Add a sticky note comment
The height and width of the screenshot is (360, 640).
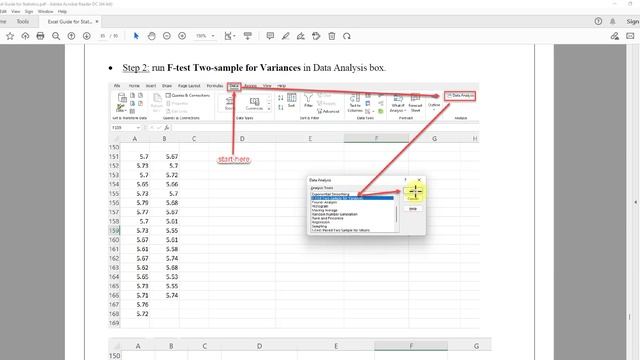[270, 36]
